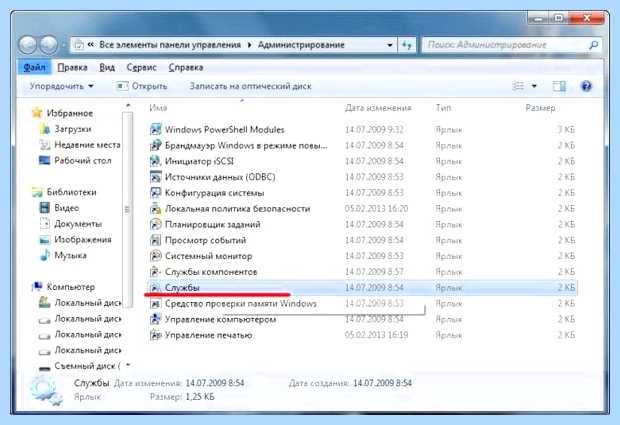Click the 14.07.2009 8:57 date cell

click(374, 272)
